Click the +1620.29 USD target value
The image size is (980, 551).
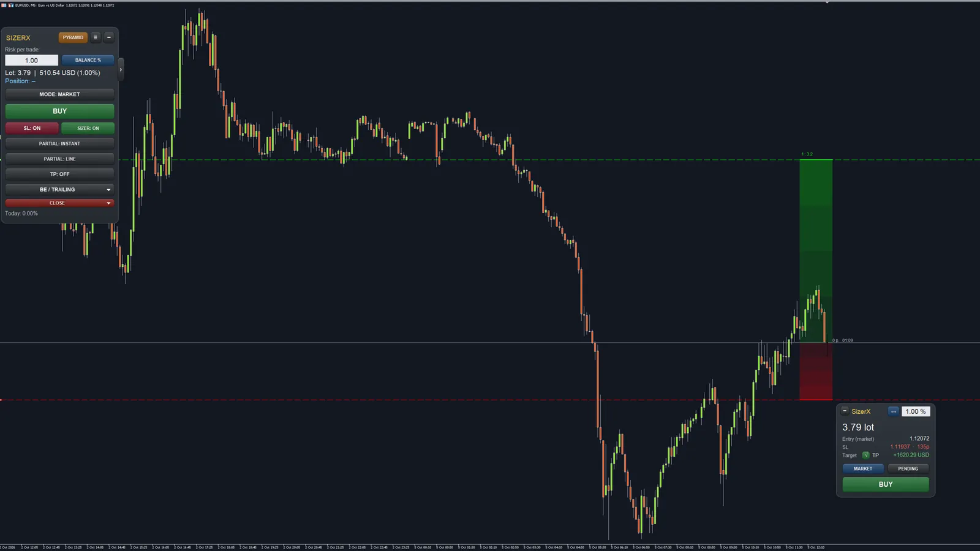click(x=911, y=455)
